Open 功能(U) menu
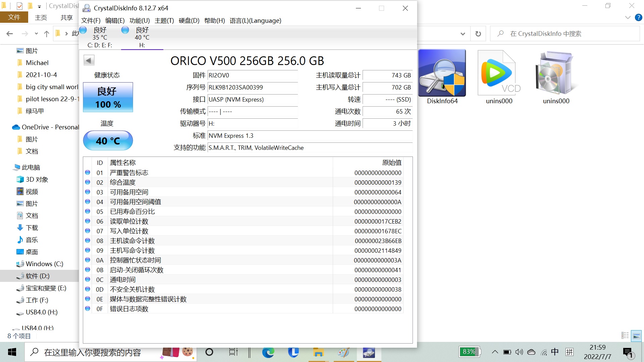This screenshot has height=362, width=644. tap(140, 20)
